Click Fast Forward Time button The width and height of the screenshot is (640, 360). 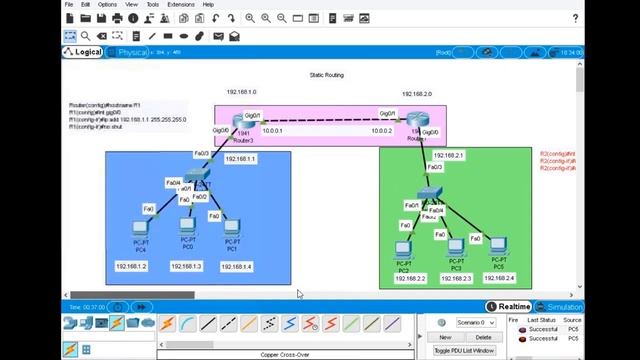point(142,307)
